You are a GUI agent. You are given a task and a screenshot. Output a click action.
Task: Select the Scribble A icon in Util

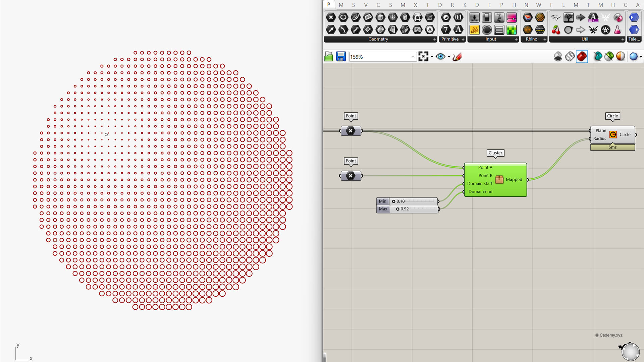(593, 17)
